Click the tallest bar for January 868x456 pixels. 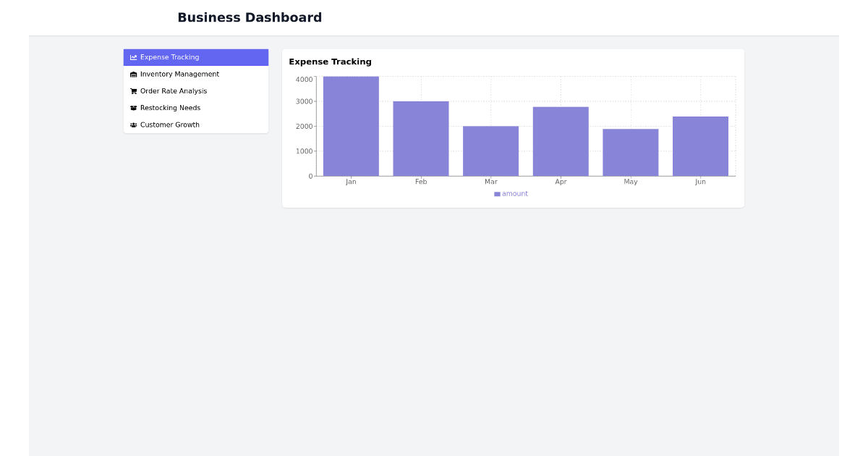[351, 123]
